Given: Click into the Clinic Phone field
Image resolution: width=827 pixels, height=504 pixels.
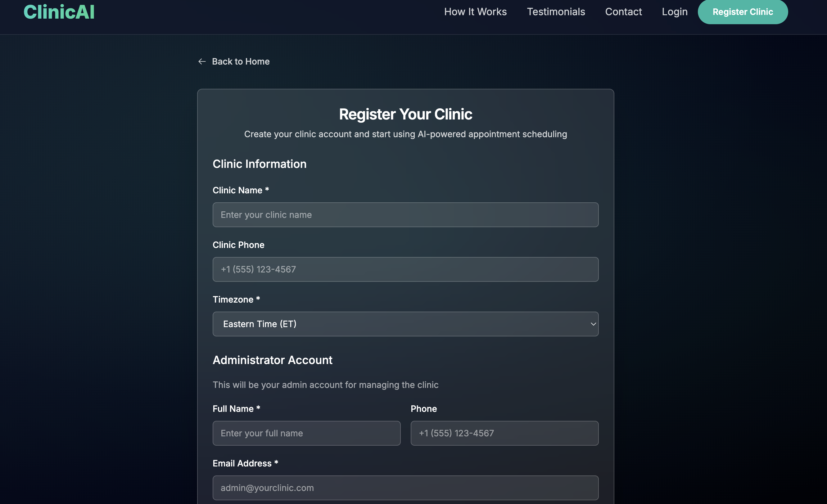Looking at the screenshot, I should (x=405, y=269).
